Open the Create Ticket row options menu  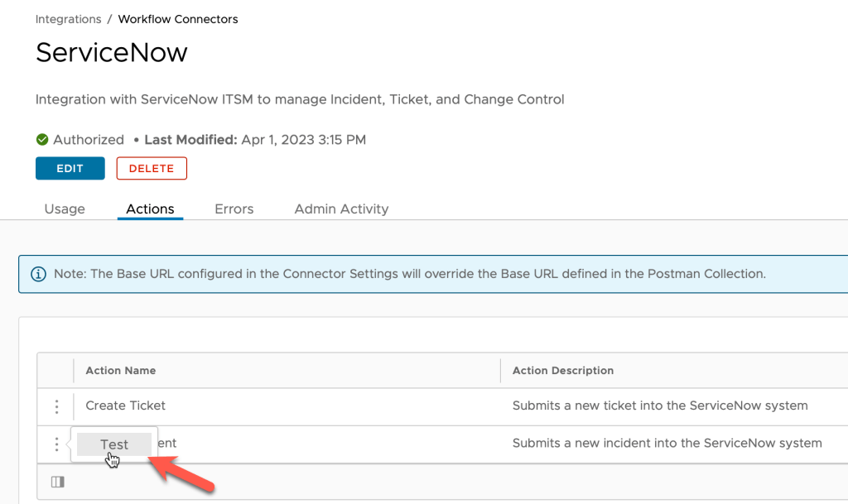[x=56, y=406]
